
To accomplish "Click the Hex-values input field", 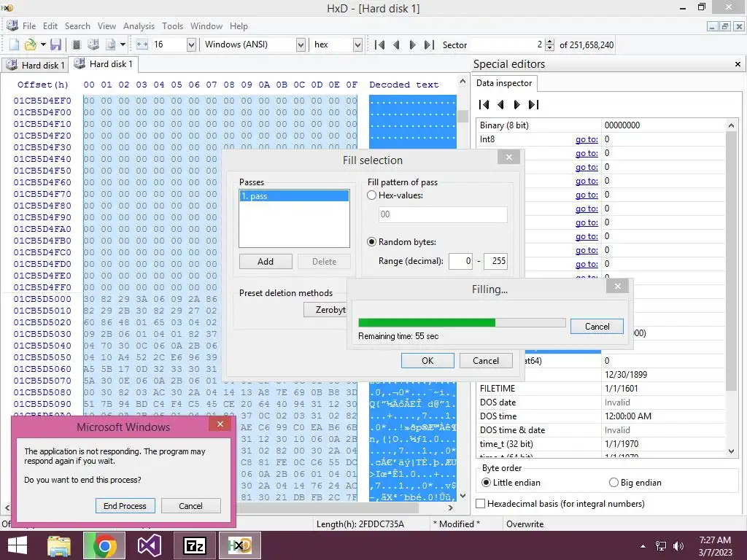I will point(443,214).
